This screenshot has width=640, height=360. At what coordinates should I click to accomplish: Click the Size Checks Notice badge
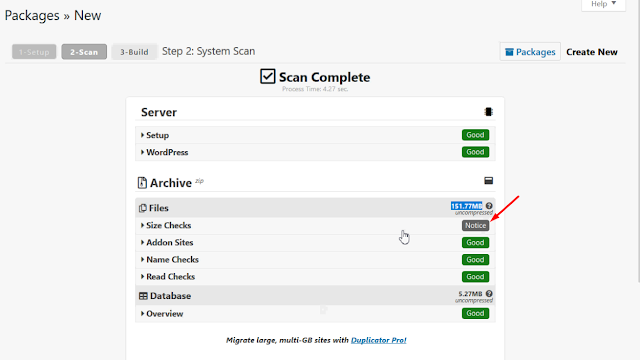[x=476, y=225]
